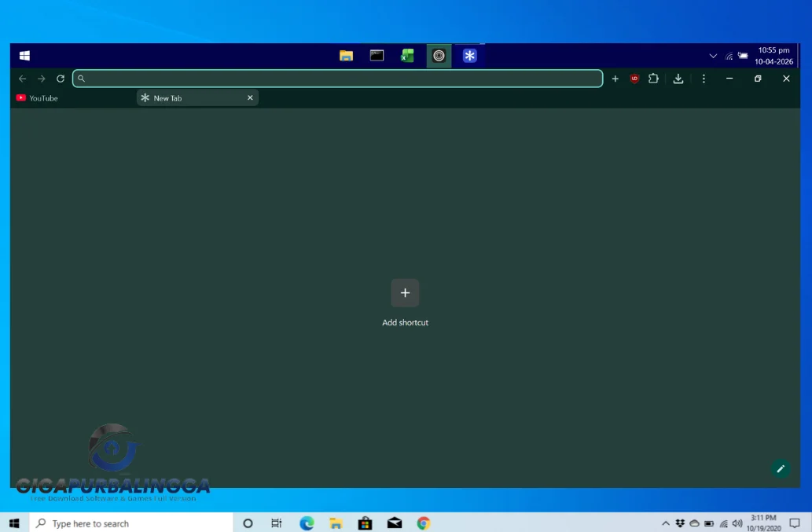Open File Explorer on bottom taskbar
This screenshot has width=812, height=532.
pos(336,523)
